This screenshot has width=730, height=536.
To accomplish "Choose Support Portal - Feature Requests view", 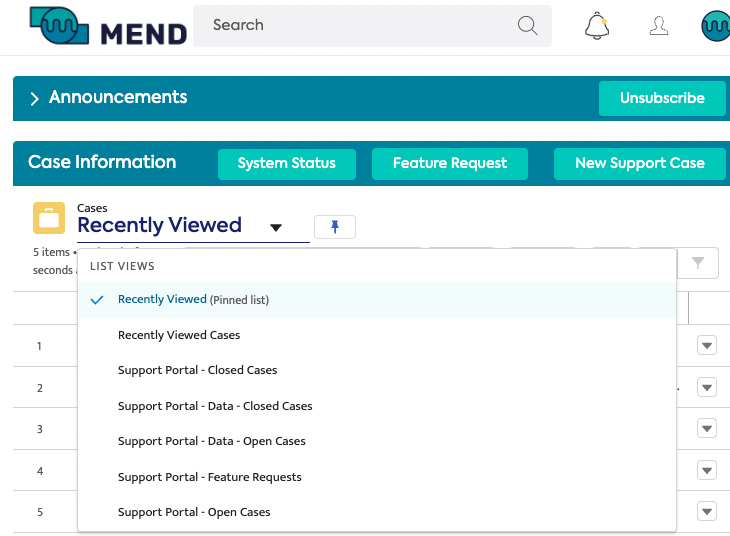I will tap(209, 477).
